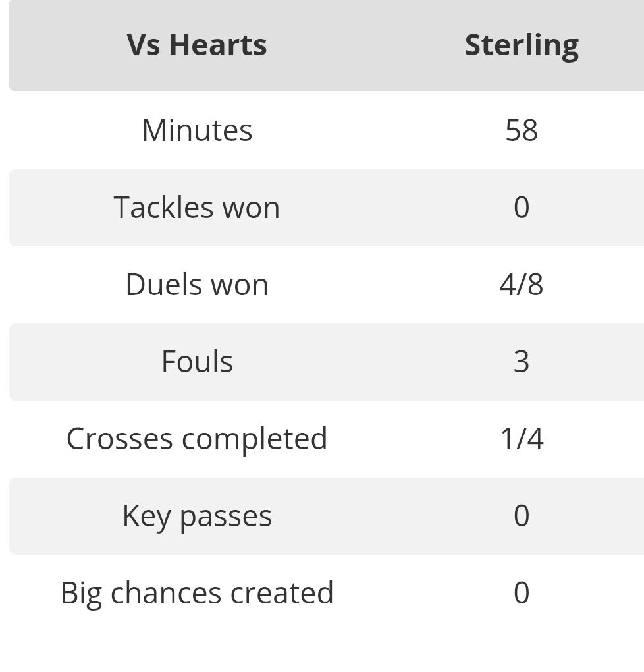Click the Duels won value 4/8
The image size is (644, 672).
click(x=522, y=285)
